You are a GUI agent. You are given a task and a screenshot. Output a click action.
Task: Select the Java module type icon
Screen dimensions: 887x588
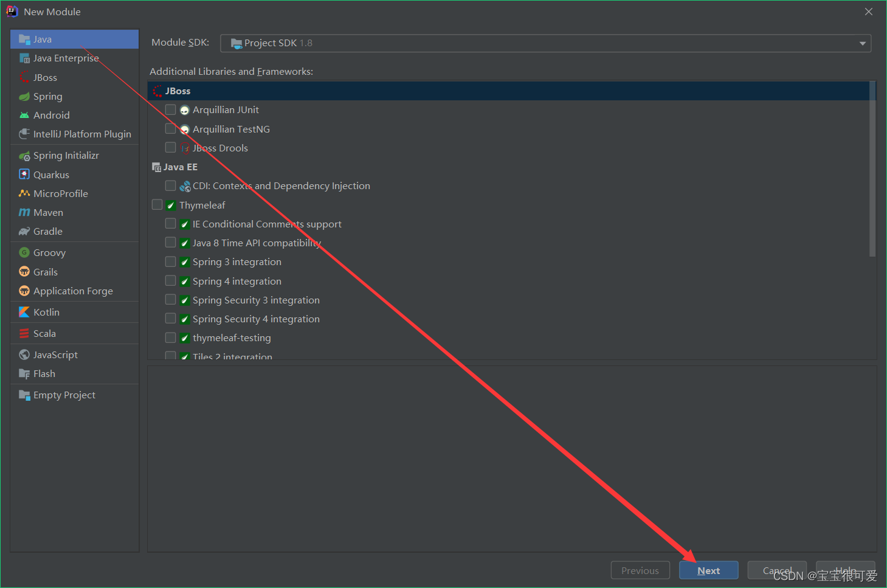pos(24,40)
